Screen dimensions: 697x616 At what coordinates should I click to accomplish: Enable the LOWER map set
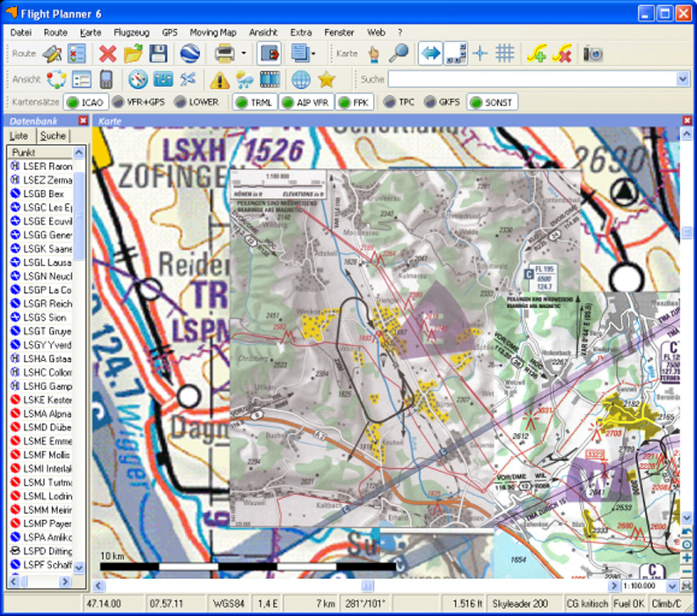point(197,102)
